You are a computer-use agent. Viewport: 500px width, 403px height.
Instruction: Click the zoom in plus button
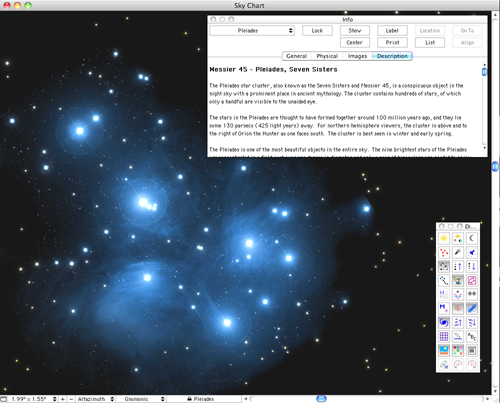[62, 399]
